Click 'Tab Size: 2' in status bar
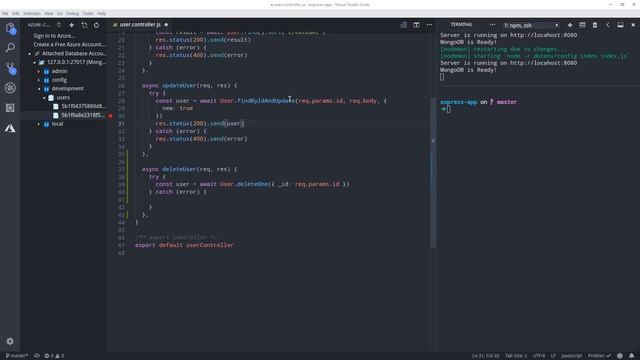This screenshot has height=360, width=640. pyautogui.click(x=516, y=356)
